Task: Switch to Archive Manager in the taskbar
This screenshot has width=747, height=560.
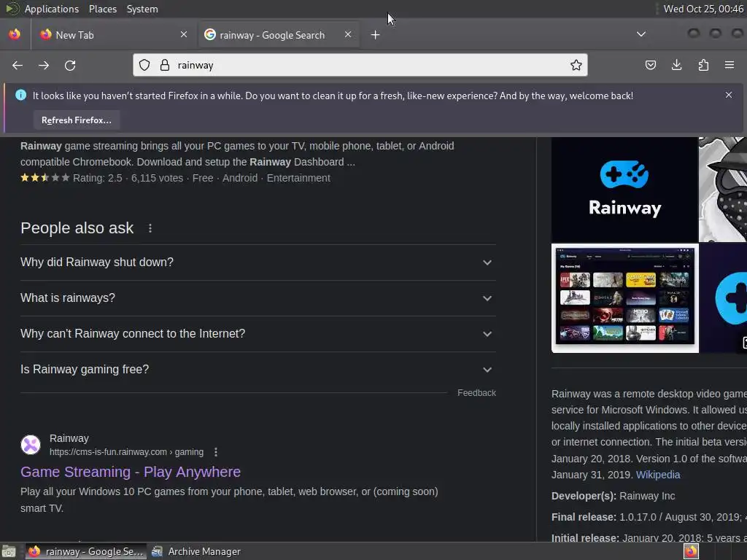Action: 196,551
